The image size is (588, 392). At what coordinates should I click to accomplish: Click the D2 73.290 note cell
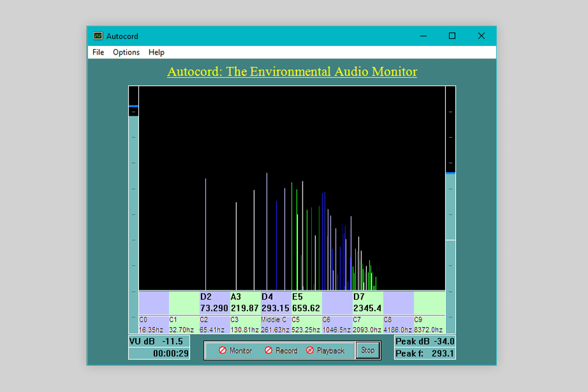214,303
